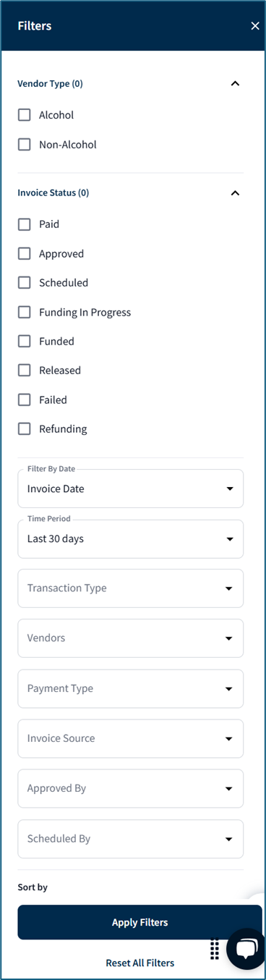This screenshot has height=980, width=266.
Task: Expand the Transaction Type dropdown
Action: click(131, 588)
